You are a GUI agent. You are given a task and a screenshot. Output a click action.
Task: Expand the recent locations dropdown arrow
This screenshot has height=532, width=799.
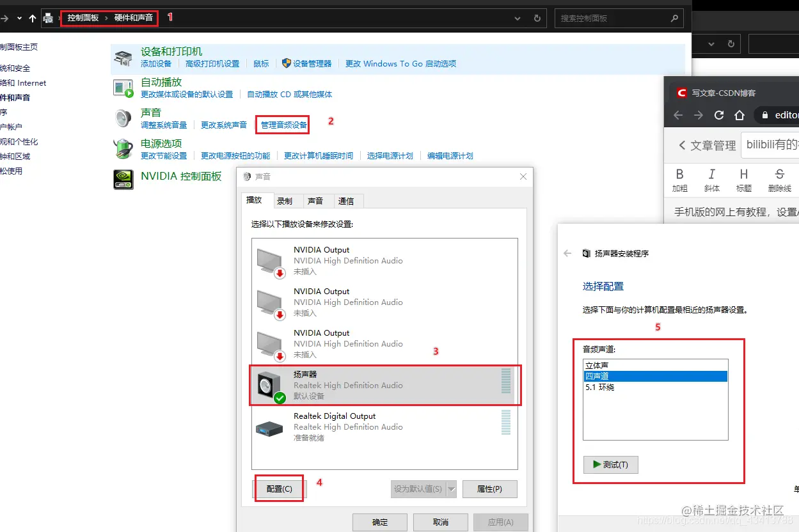(x=19, y=19)
